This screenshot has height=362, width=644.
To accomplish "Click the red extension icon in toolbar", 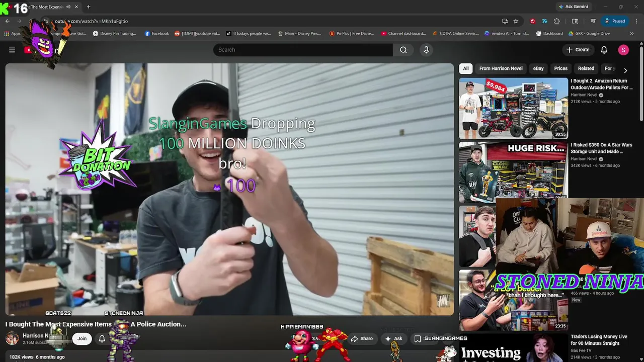I will [x=532, y=21].
